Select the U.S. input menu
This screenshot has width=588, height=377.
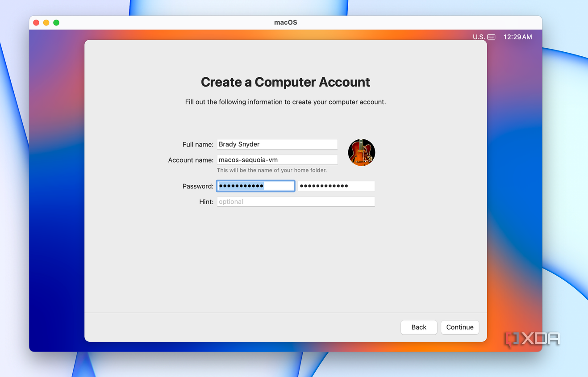(479, 37)
